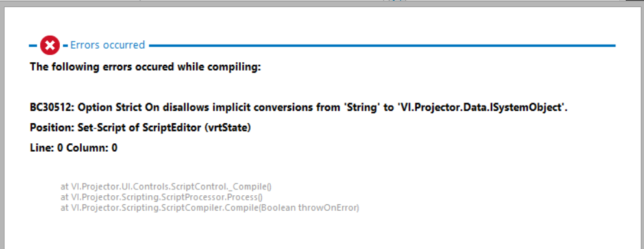Image resolution: width=644 pixels, height=249 pixels.
Task: Click the ScriptControl._Compile() stack trace line
Action: pos(166,187)
